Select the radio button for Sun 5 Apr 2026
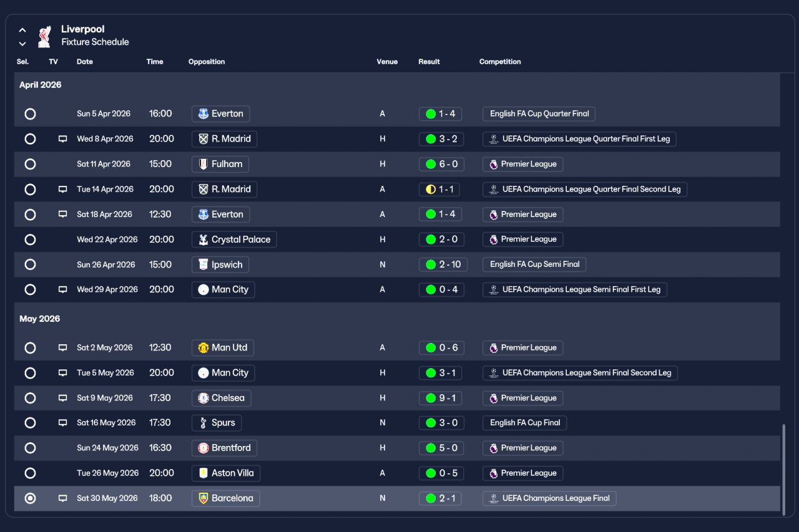This screenshot has height=532, width=799. click(30, 114)
